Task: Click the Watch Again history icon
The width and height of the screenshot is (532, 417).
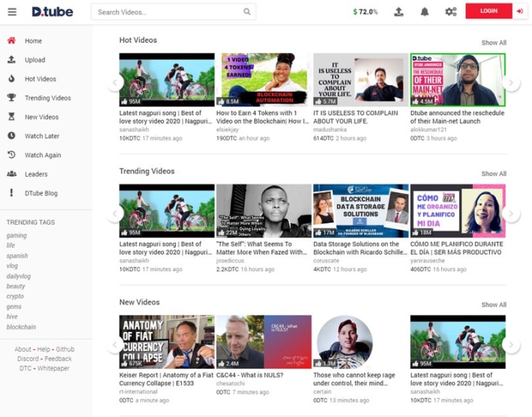Action: coord(12,155)
